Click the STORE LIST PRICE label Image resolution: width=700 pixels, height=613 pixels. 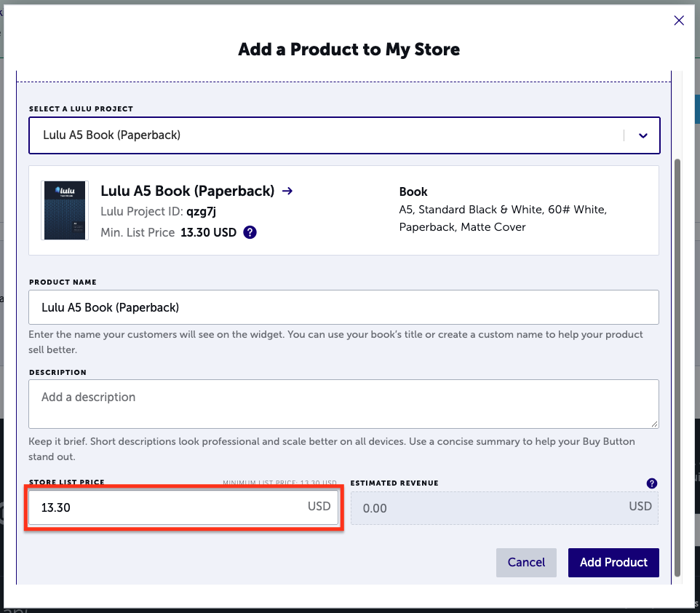coord(67,482)
